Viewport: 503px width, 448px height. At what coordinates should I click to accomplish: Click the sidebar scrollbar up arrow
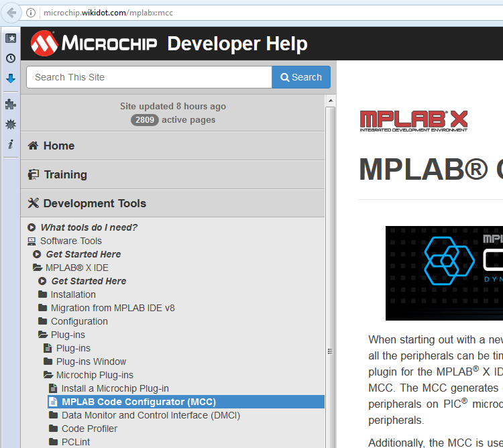tap(331, 101)
